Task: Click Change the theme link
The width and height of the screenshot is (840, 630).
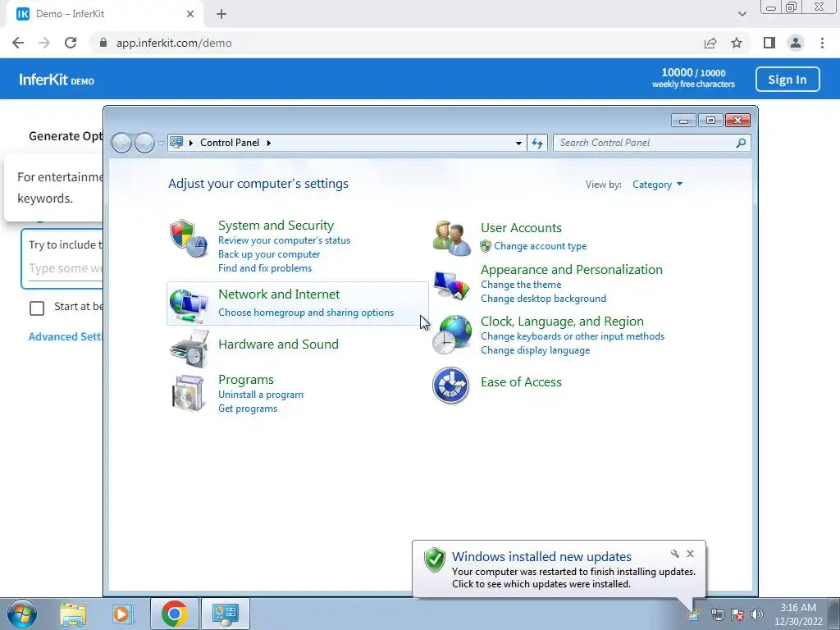Action: tap(521, 285)
